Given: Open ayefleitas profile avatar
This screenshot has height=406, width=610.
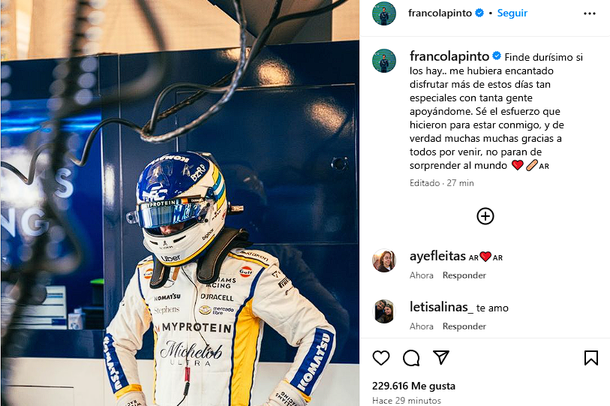Looking at the screenshot, I should [x=384, y=260].
